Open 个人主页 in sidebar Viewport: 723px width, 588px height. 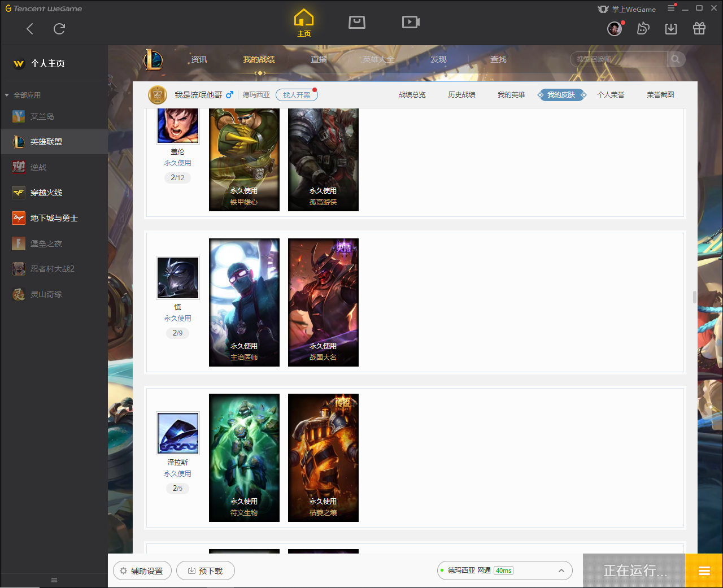tap(54, 63)
